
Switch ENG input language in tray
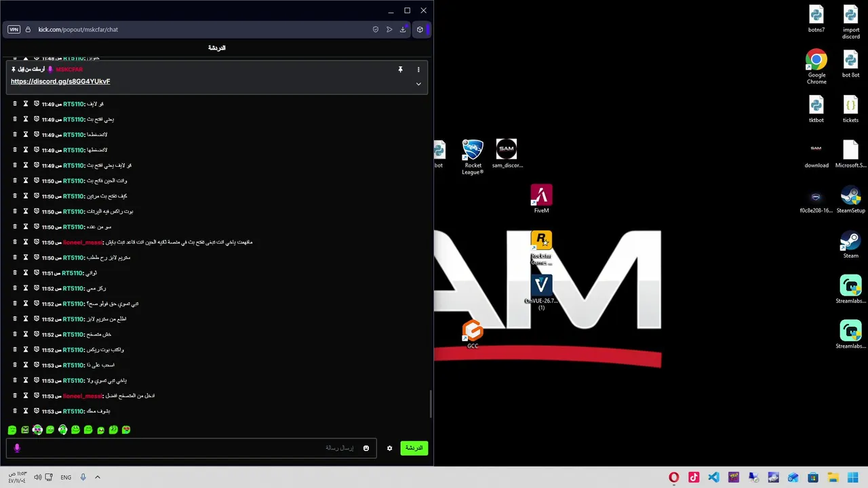(66, 477)
